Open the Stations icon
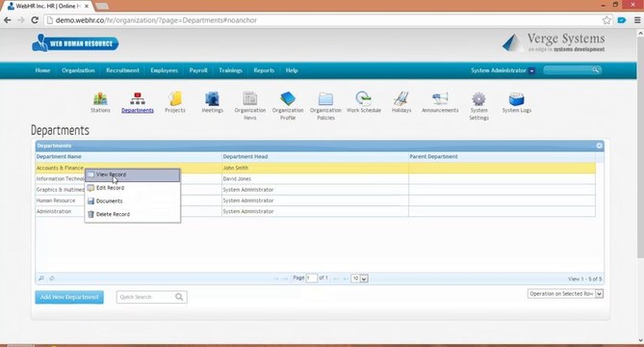Viewport: 644px width, 347px height. click(x=100, y=99)
